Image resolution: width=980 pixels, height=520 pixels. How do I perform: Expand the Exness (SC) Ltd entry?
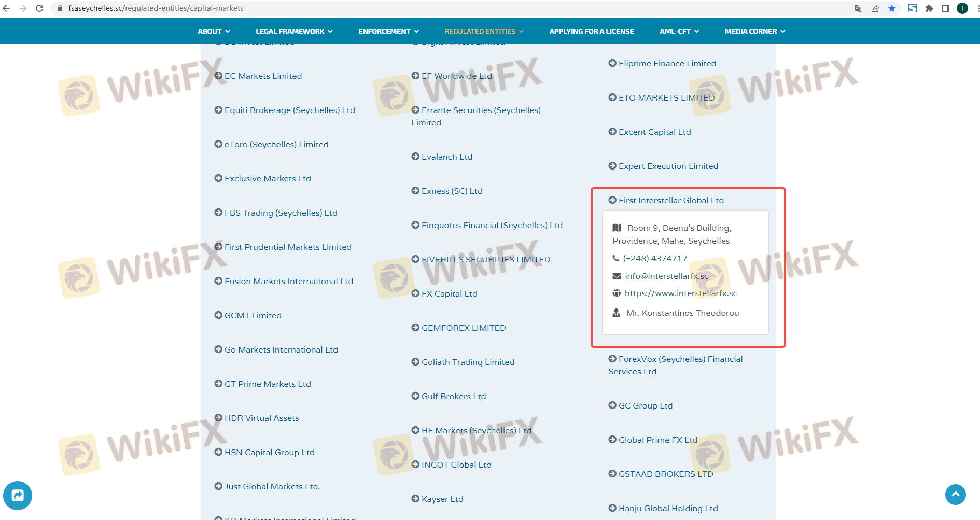(452, 191)
